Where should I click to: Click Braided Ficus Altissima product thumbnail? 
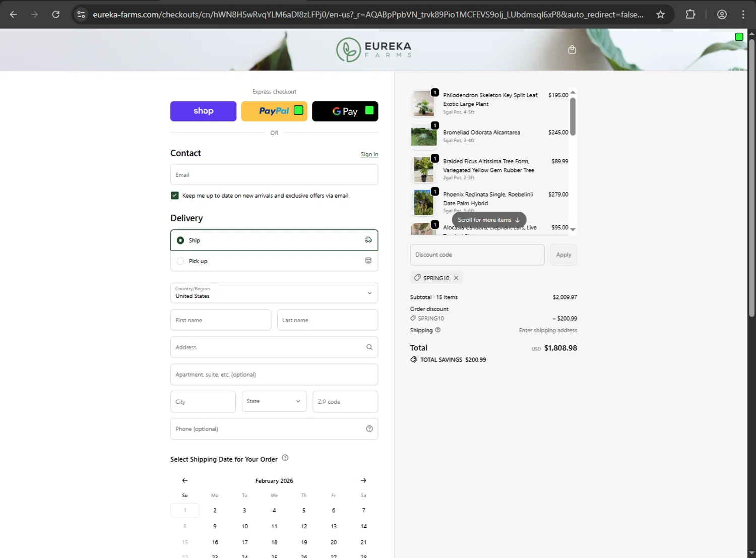pos(423,169)
